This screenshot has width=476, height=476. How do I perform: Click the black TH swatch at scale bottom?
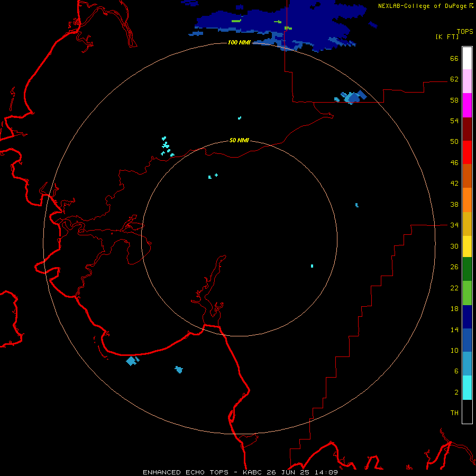467,411
